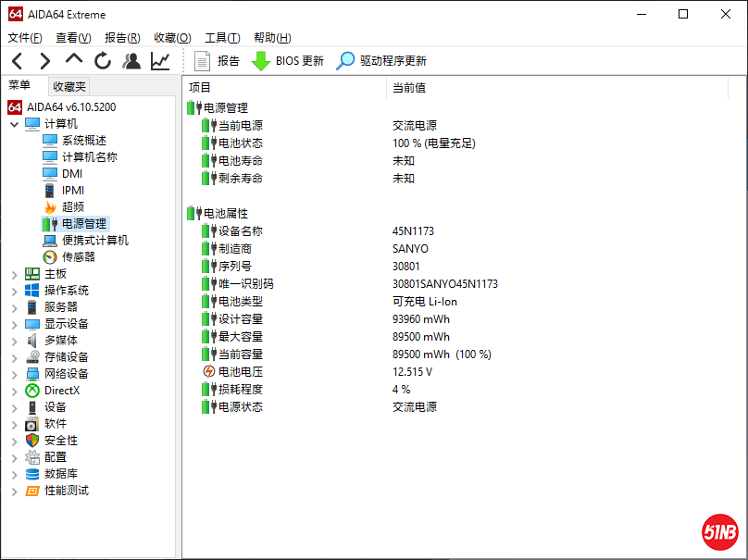The width and height of the screenshot is (748, 560).
Task: Open the line-graph chart icon on the toolbar
Action: [159, 59]
